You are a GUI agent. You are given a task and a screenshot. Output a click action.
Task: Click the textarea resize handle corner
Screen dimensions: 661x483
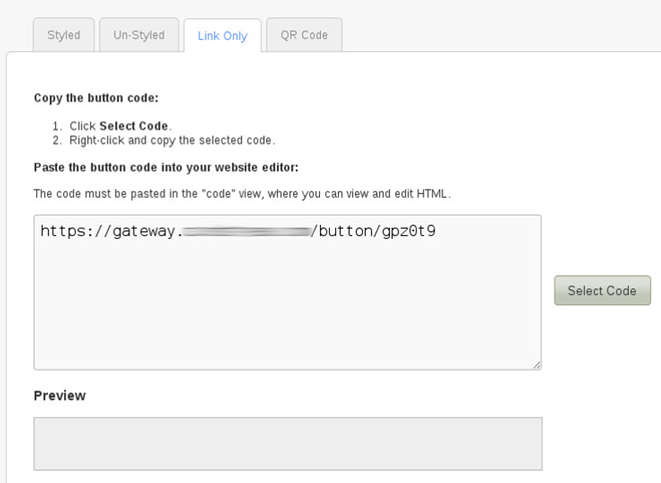[537, 365]
